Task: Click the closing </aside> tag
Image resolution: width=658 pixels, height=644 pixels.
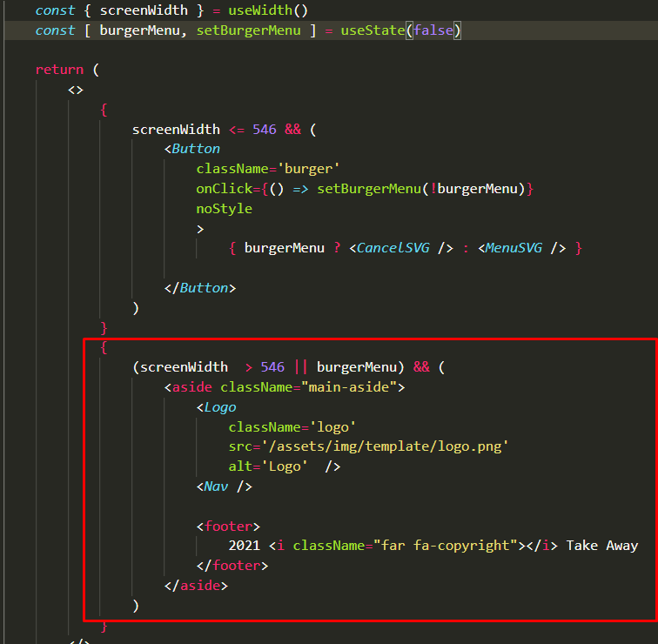Action: [x=196, y=586]
